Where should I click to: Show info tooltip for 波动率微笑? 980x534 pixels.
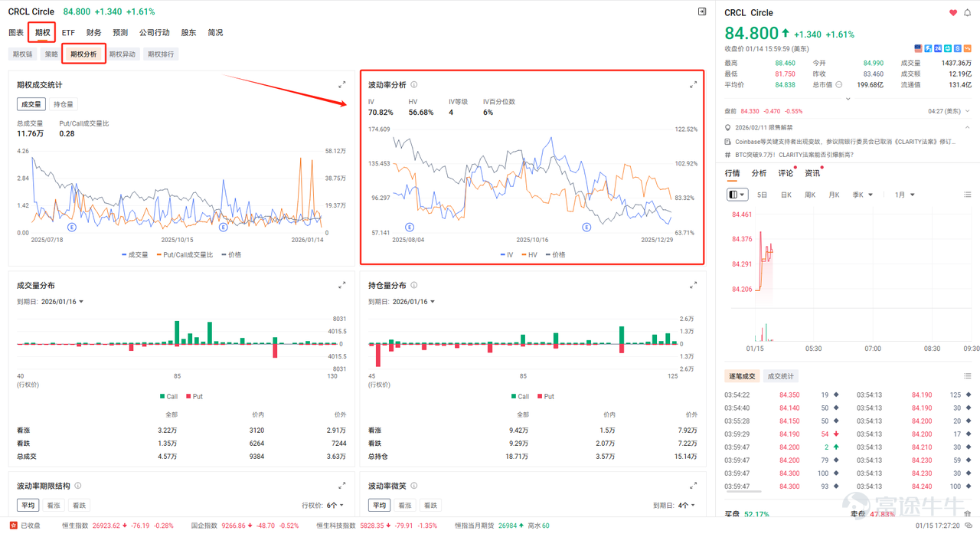coord(414,486)
